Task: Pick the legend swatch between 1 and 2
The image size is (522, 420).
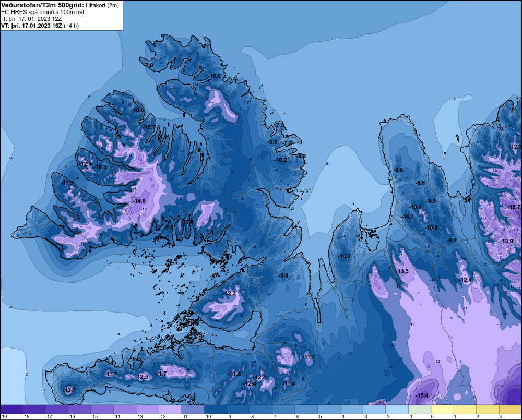Action: tap(465, 410)
